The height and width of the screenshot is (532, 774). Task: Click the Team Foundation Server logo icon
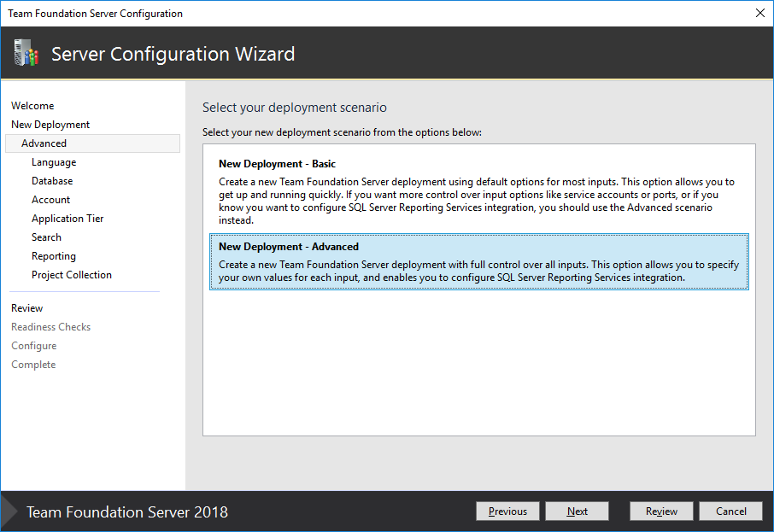26,53
